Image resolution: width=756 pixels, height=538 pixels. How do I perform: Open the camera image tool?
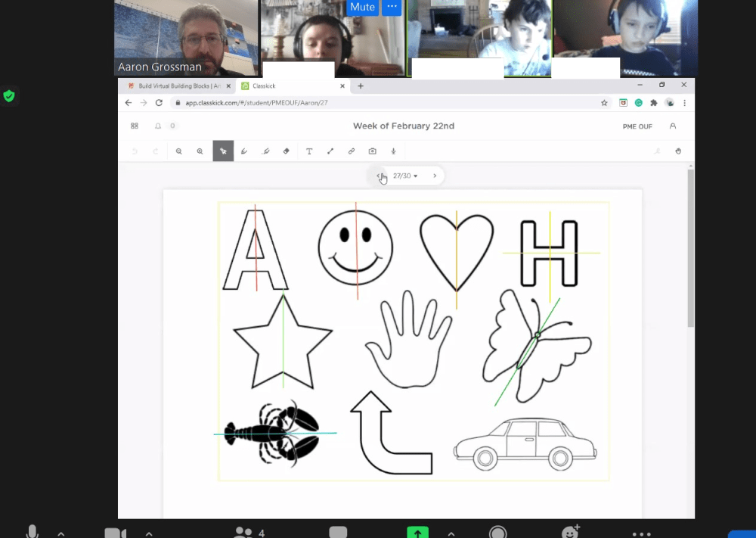[x=373, y=151]
